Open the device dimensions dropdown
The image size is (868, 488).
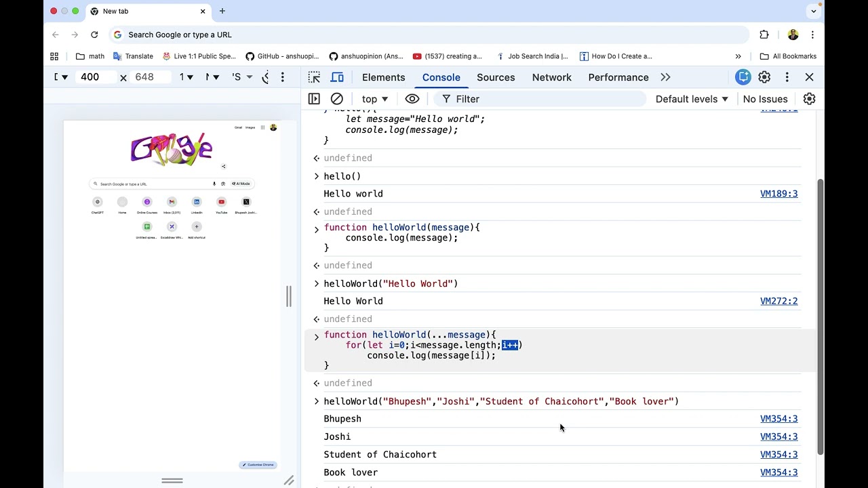[x=61, y=77]
